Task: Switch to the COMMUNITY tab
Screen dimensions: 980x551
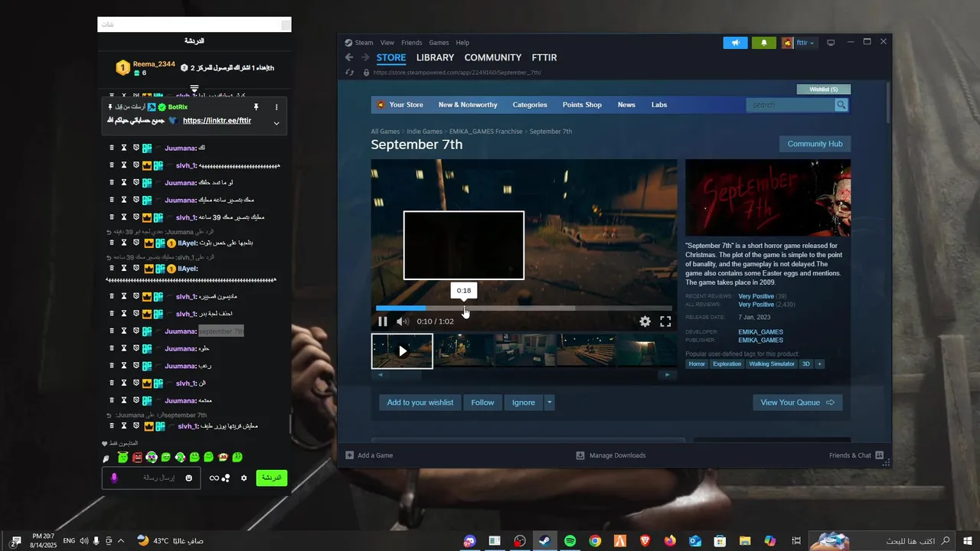Action: click(x=493, y=57)
